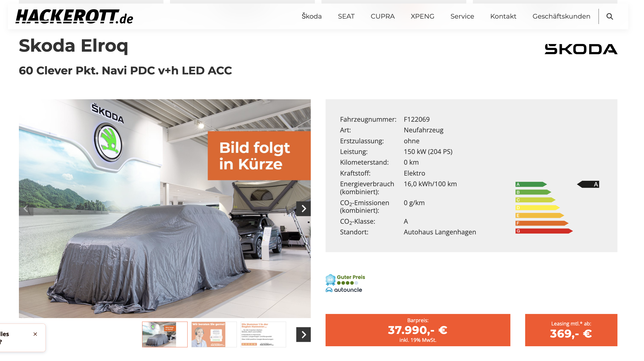The image size is (644, 361).
Task: Open the Škoda menu item
Action: (x=312, y=16)
